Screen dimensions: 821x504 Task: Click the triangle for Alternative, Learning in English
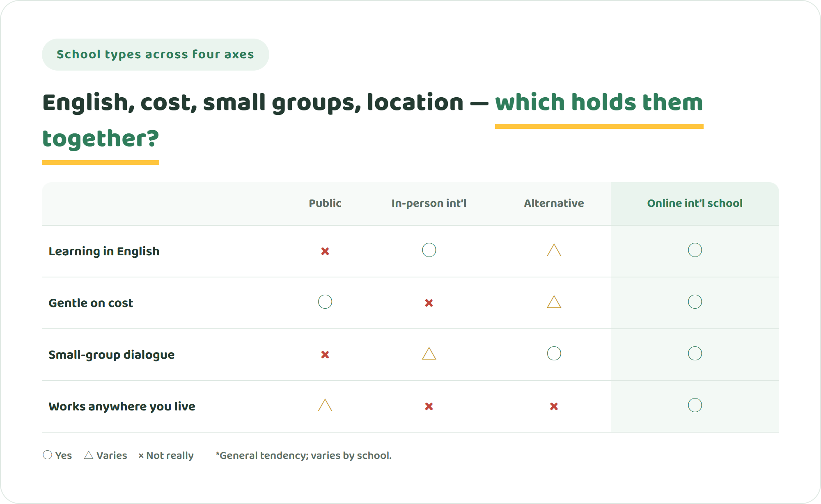(x=554, y=250)
